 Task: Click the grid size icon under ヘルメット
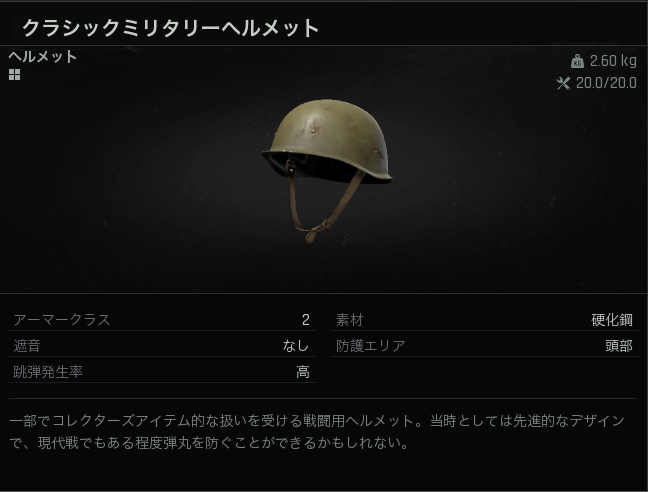pyautogui.click(x=14, y=75)
